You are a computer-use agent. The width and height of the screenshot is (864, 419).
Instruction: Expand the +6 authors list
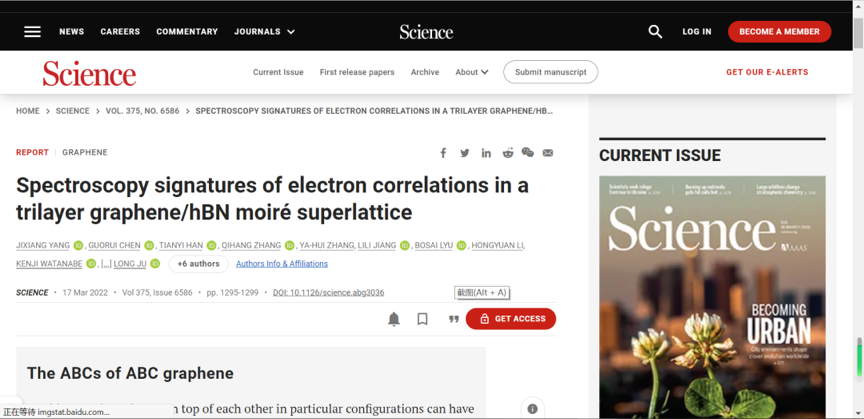point(198,264)
